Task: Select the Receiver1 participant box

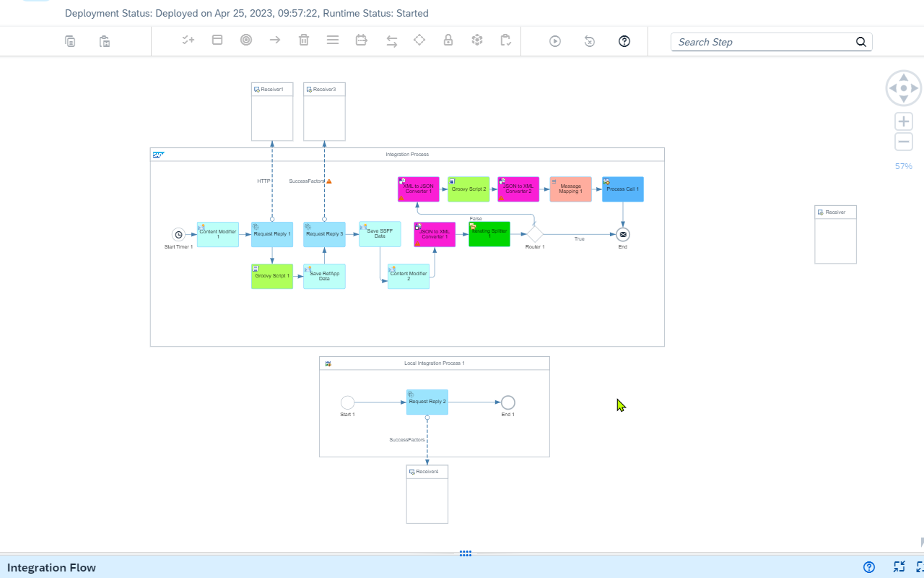Action: 272,111
